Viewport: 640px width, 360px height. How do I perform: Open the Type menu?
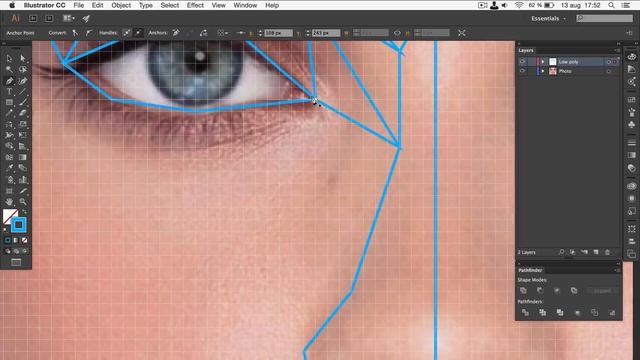[146, 5]
